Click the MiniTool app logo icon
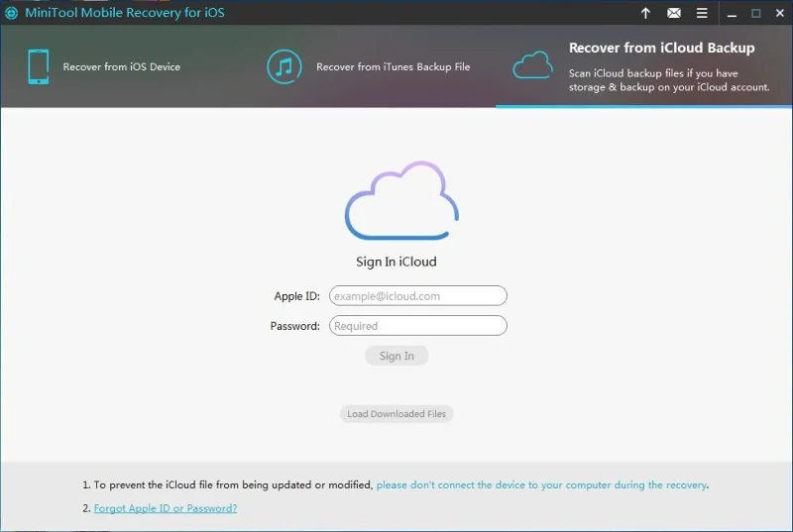 tap(11, 13)
